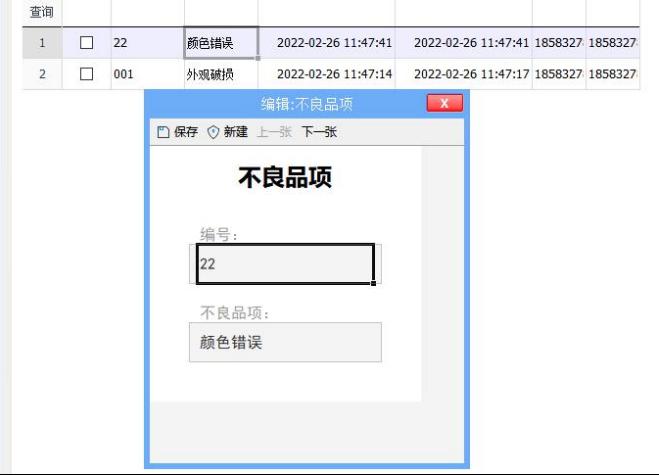Click the dialog title 编辑:不良品项
This screenshot has height=475, width=659.
306,104
